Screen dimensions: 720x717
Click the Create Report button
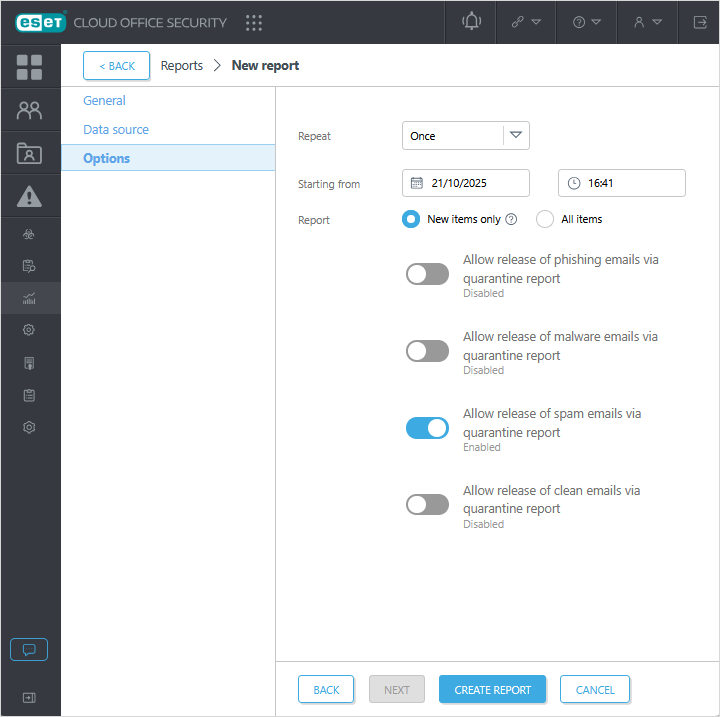(x=492, y=690)
